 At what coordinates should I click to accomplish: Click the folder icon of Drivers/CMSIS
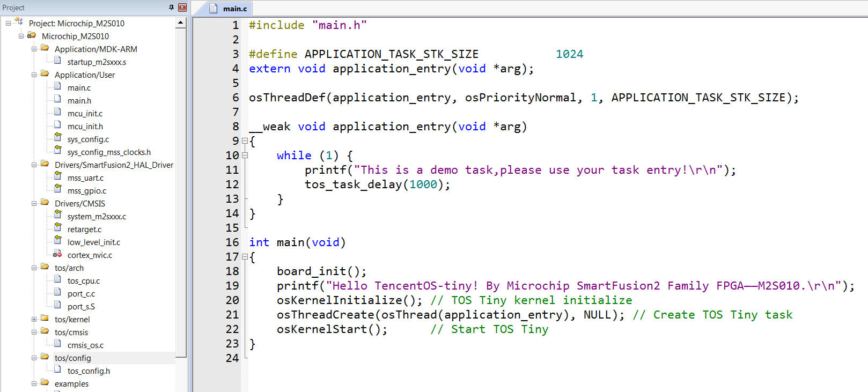[45, 203]
